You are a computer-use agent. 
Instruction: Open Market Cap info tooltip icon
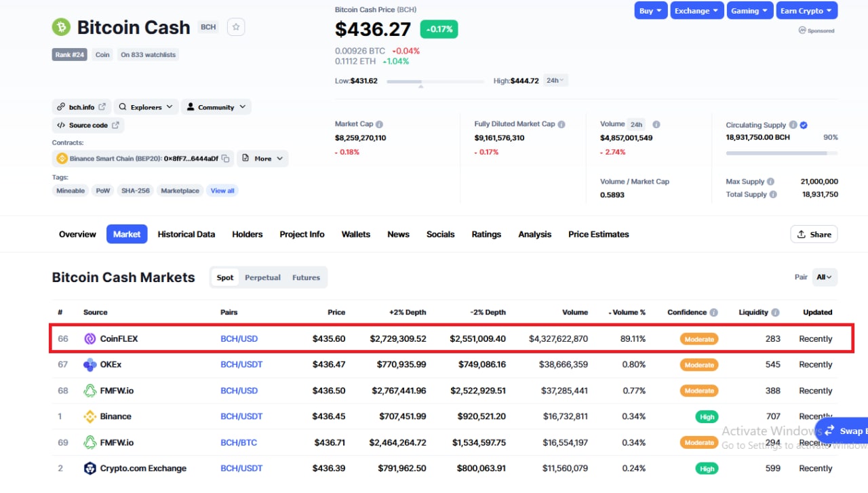pos(379,124)
